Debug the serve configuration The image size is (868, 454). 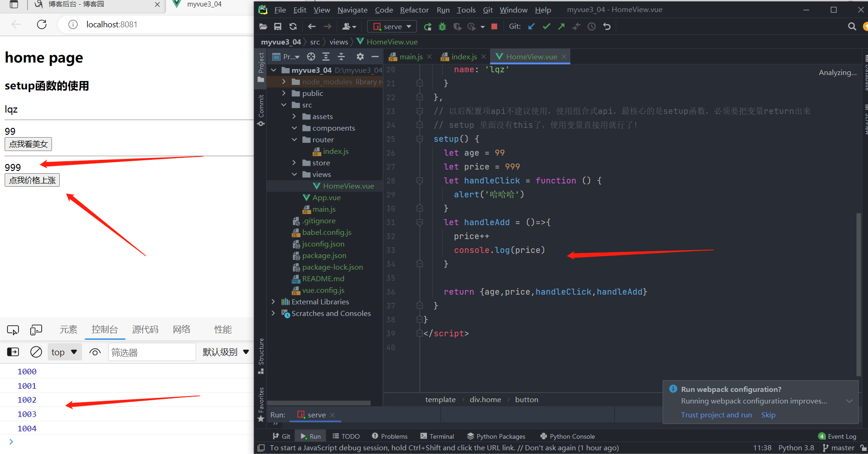coord(442,26)
